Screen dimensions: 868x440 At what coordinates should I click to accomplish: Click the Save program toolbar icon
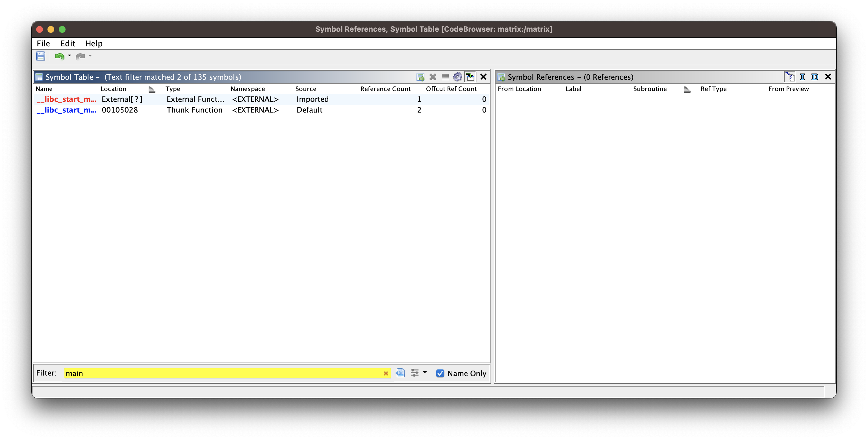click(41, 56)
